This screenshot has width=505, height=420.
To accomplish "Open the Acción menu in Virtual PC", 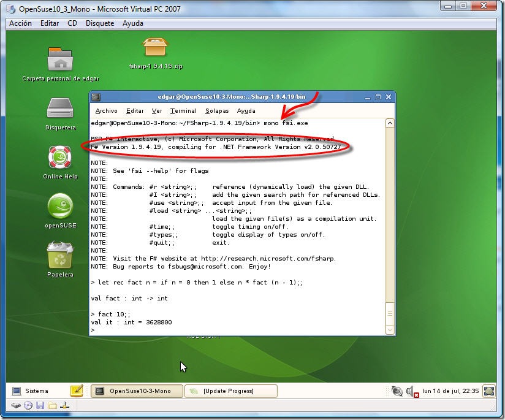I will point(20,23).
